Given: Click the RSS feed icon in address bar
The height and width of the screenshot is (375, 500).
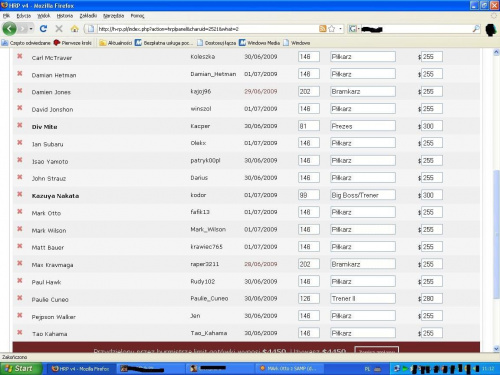Looking at the screenshot, I should coord(322,29).
